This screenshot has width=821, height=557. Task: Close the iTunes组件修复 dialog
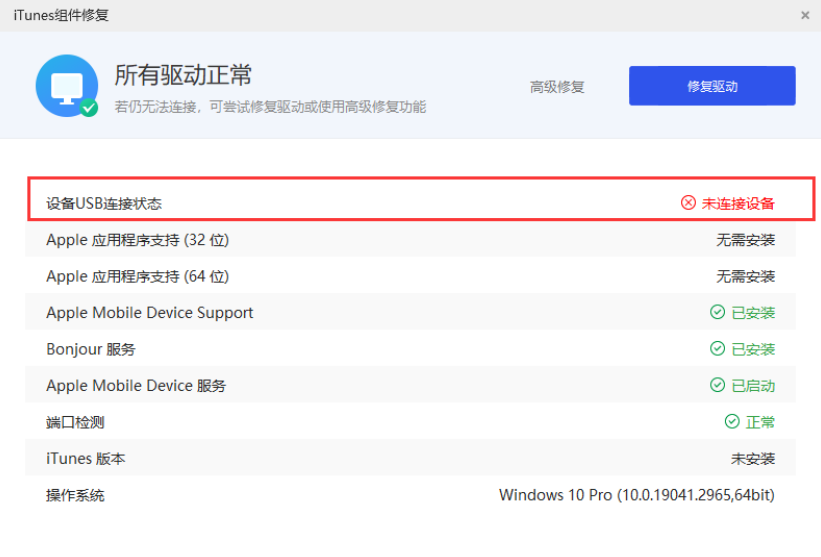point(805,15)
